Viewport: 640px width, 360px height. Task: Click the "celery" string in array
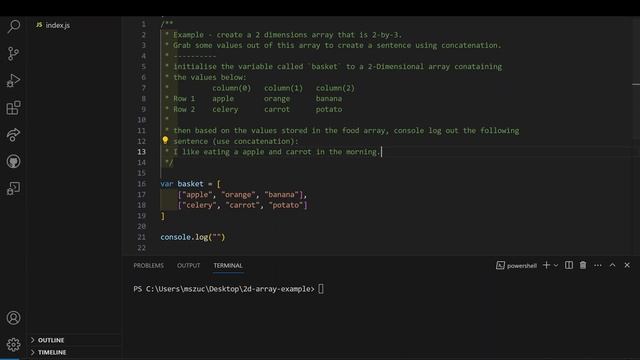click(x=199, y=205)
